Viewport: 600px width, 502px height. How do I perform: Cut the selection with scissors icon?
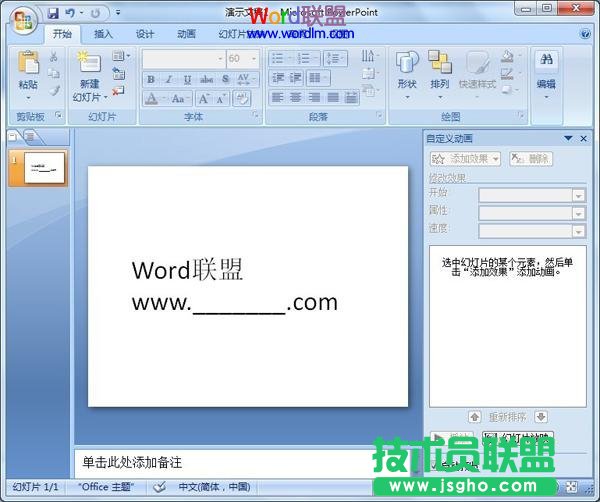[x=54, y=57]
